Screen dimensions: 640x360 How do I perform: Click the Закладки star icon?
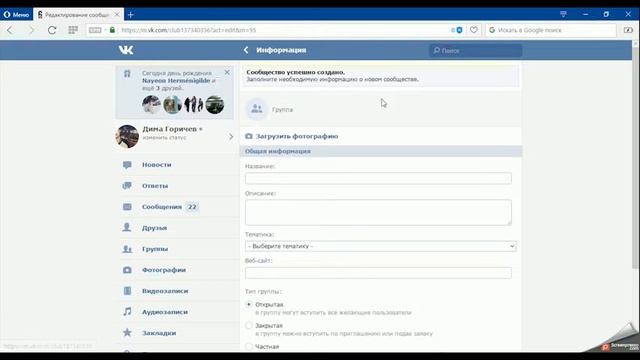[x=127, y=333]
